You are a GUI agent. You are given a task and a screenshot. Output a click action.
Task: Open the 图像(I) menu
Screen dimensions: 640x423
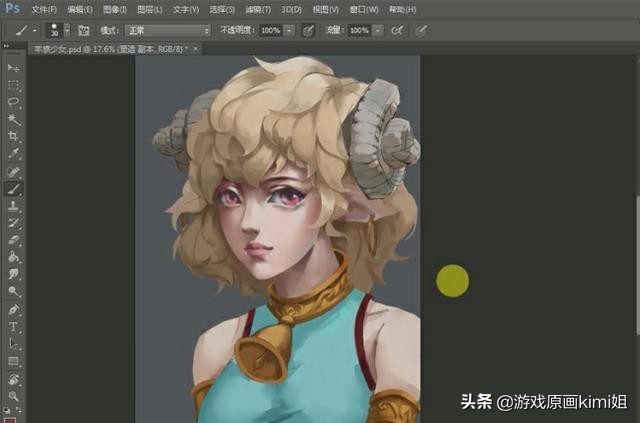(115, 9)
